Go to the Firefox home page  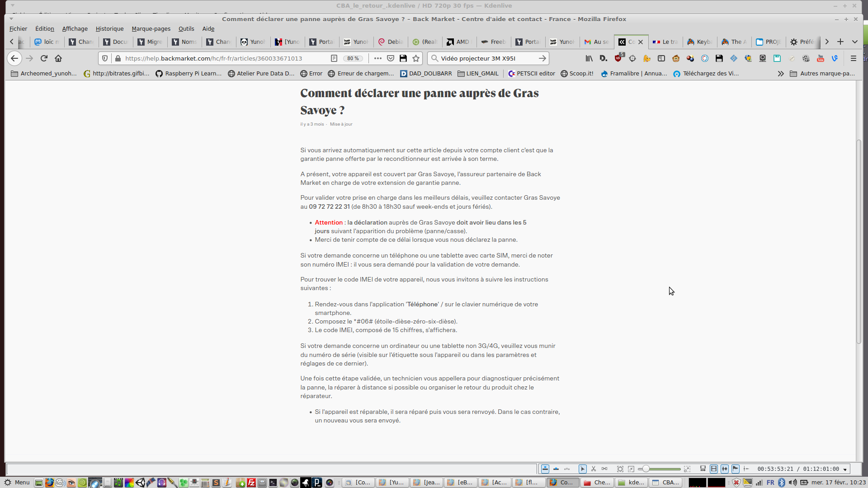58,58
